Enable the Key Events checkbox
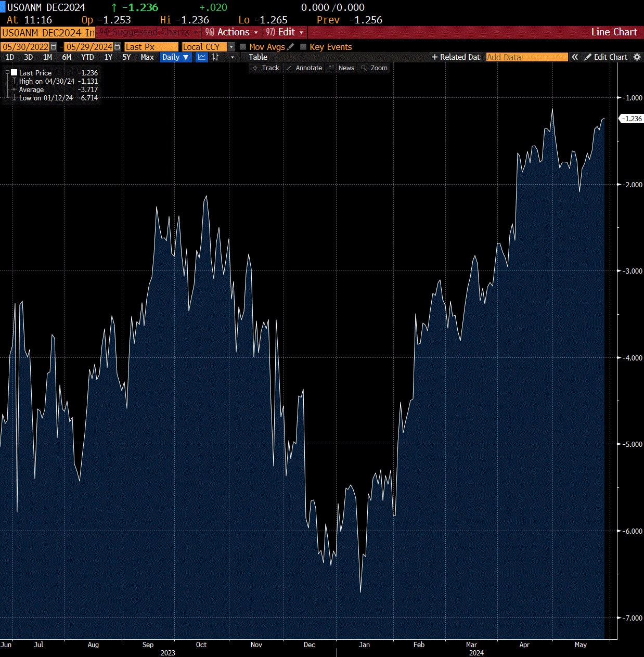Screen dimensions: 644x657 (x=303, y=47)
